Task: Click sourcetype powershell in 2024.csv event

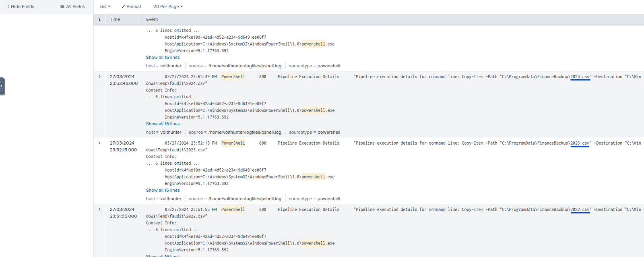Action: [329, 133]
